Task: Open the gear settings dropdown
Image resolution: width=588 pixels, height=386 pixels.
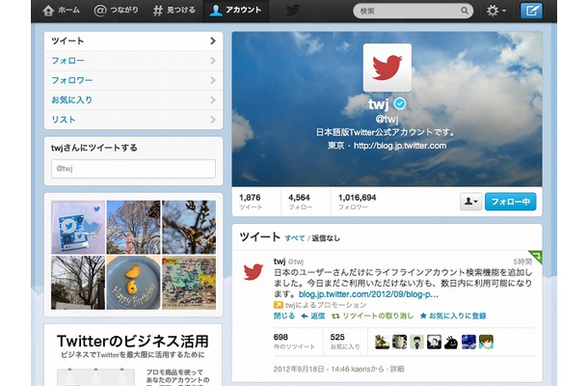Action: point(496,11)
